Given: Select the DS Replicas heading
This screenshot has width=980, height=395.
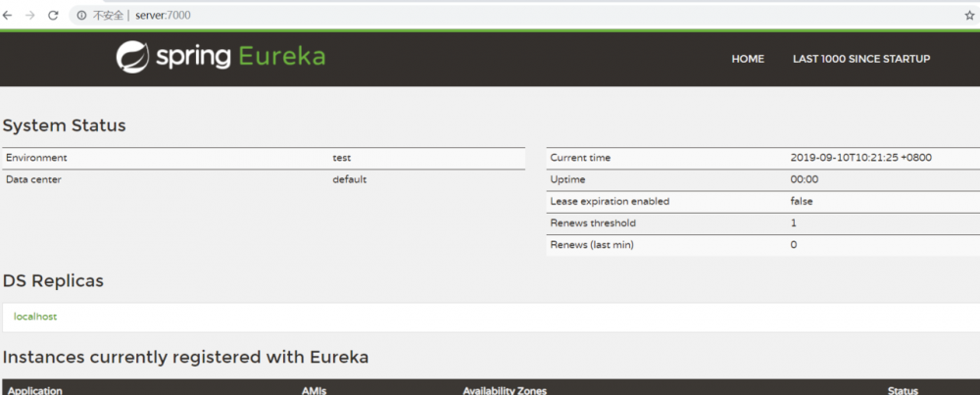Looking at the screenshot, I should [53, 281].
